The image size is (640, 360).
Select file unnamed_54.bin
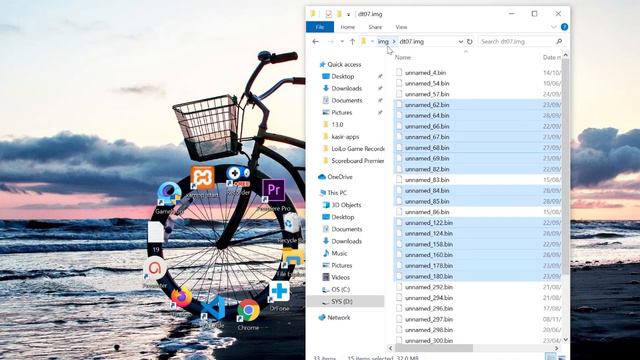pos(427,83)
